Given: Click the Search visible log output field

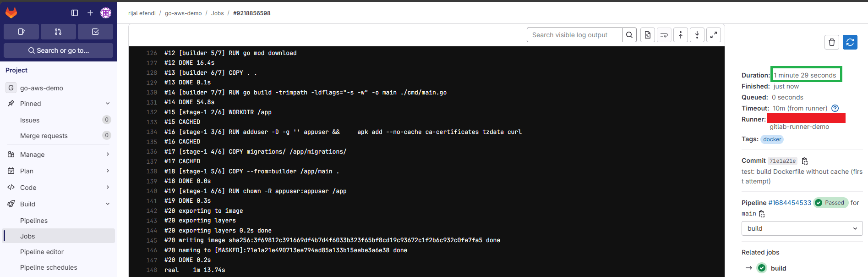Looking at the screenshot, I should (x=574, y=35).
